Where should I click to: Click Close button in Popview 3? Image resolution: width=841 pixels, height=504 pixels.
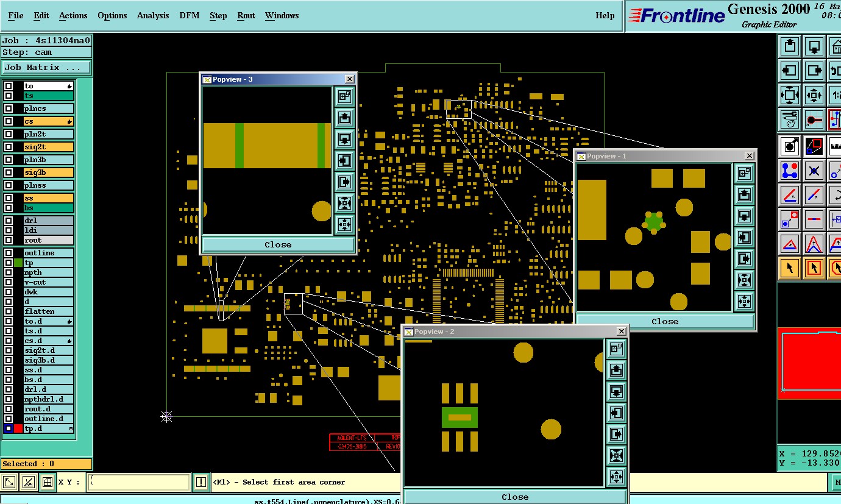[x=278, y=244]
